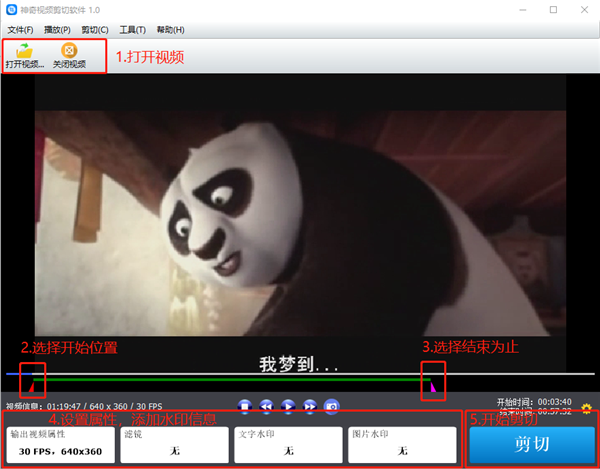Screen dimensions: 600x469
Task: Click the gear settings icon near the end time
Action: tap(586, 408)
